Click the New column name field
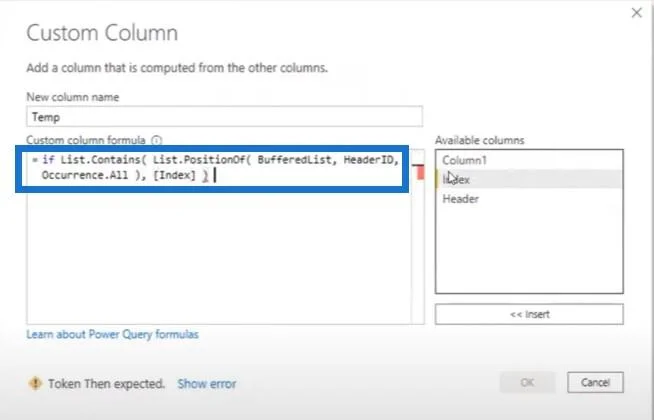The image size is (654, 420). click(224, 117)
